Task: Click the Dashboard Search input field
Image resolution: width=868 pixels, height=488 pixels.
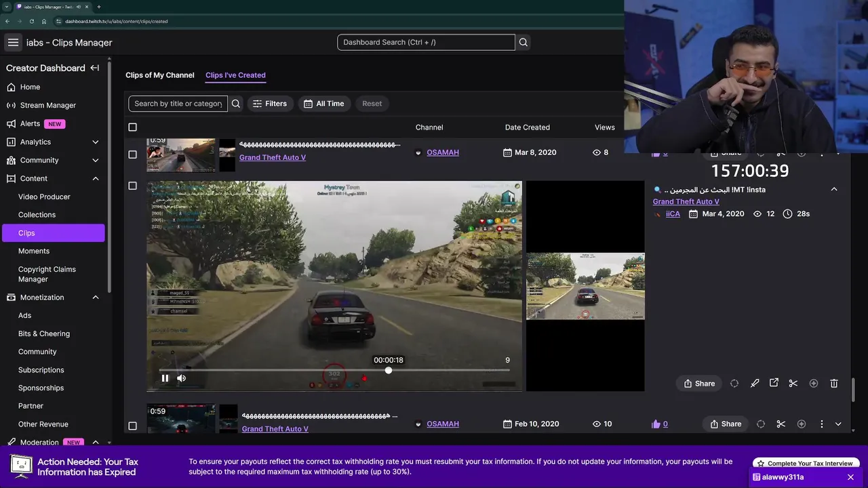Action: click(x=426, y=42)
